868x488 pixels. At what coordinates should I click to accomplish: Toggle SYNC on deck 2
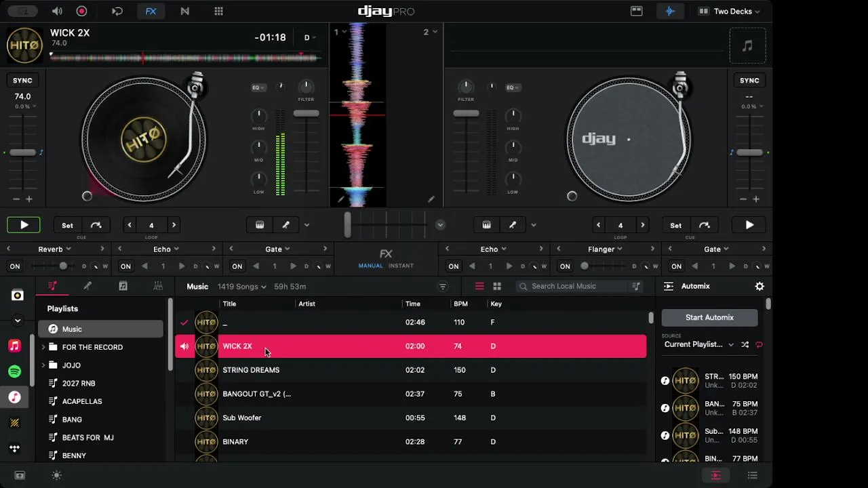click(x=749, y=80)
